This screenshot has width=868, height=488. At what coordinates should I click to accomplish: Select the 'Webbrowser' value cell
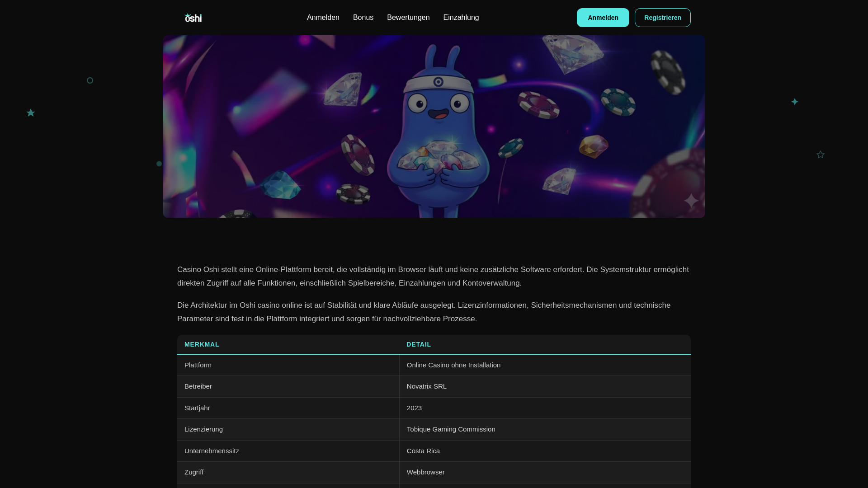pyautogui.click(x=545, y=472)
